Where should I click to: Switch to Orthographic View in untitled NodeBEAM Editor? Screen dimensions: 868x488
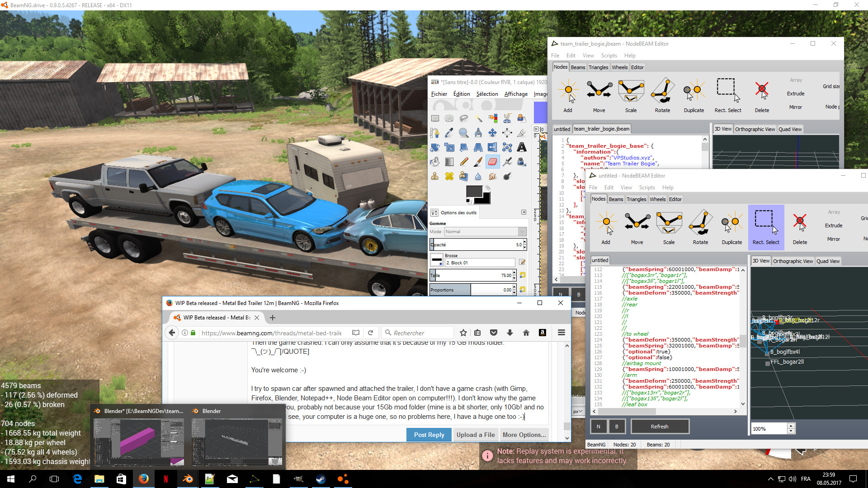tap(793, 261)
